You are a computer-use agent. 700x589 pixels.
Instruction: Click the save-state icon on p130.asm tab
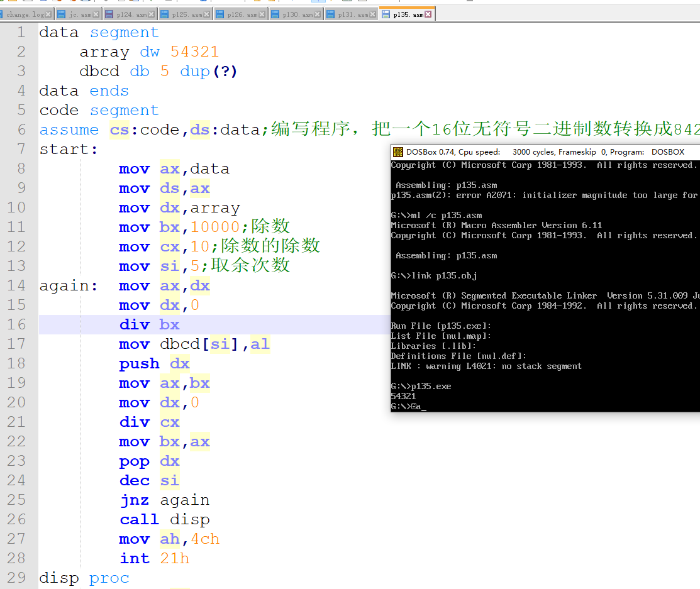[275, 14]
